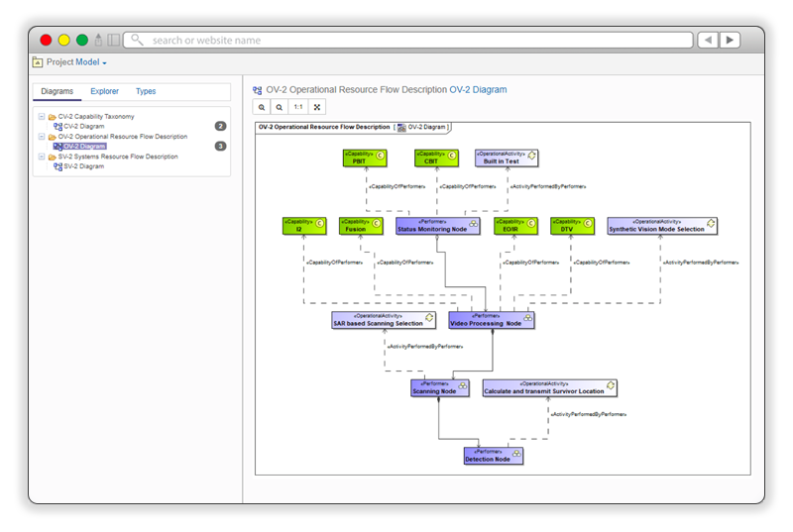Click the share icon in browser toolbar
Image resolution: width=793 pixels, height=532 pixels.
pos(99,41)
